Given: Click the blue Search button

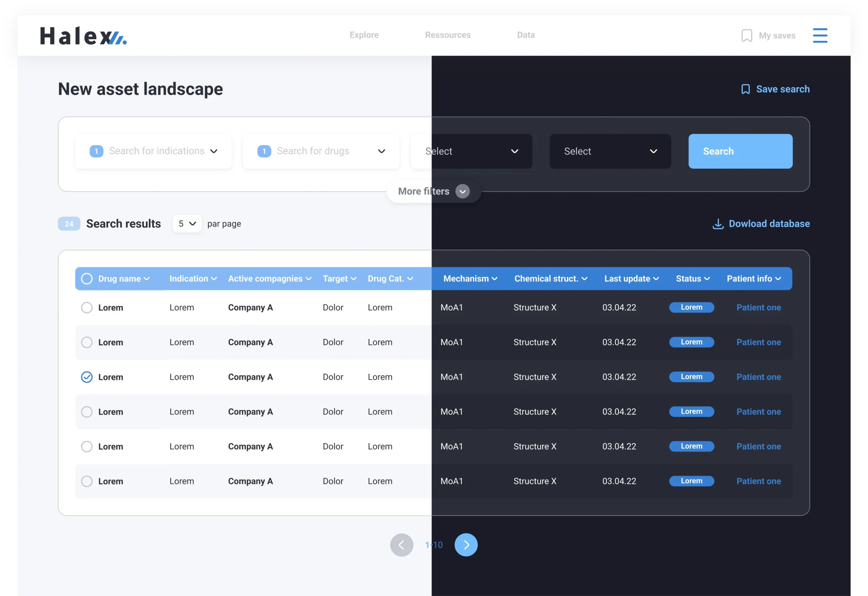Looking at the screenshot, I should [740, 151].
